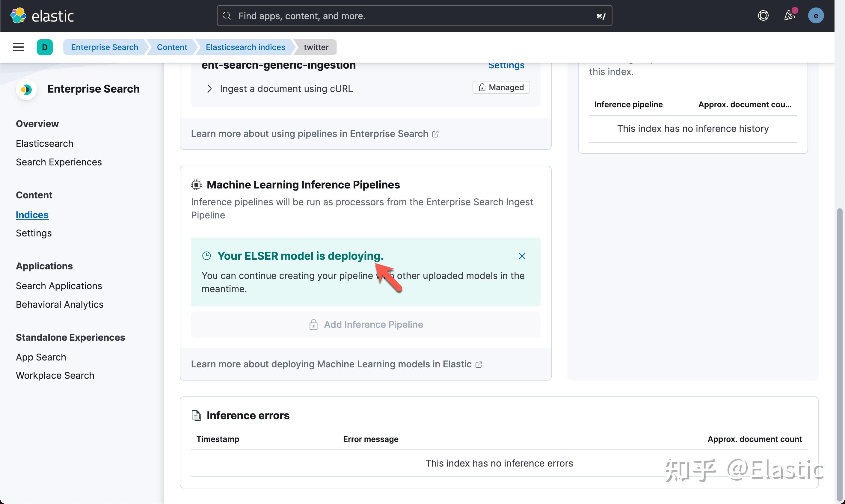This screenshot has height=504, width=845.
Task: Open the user avatar menu
Action: point(817,16)
